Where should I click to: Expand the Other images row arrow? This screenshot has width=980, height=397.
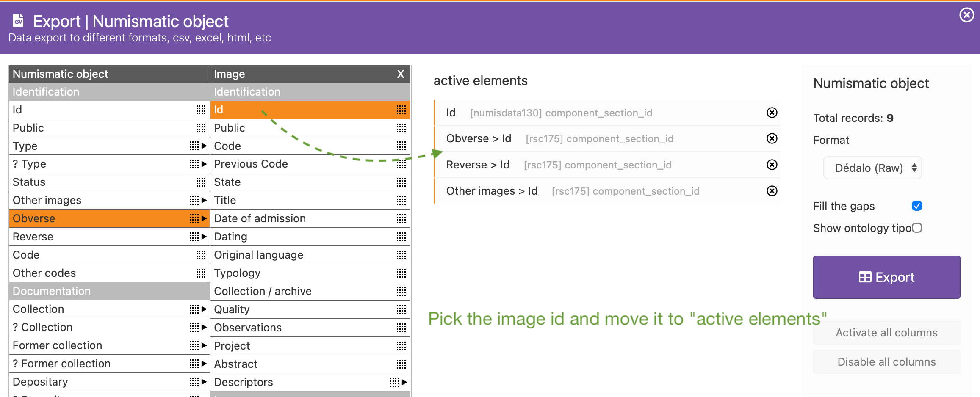click(204, 200)
